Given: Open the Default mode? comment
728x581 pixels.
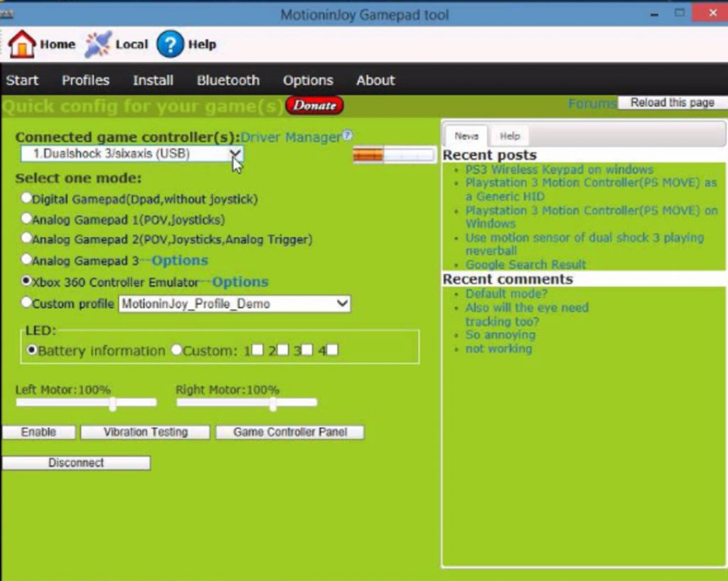Looking at the screenshot, I should tap(506, 294).
